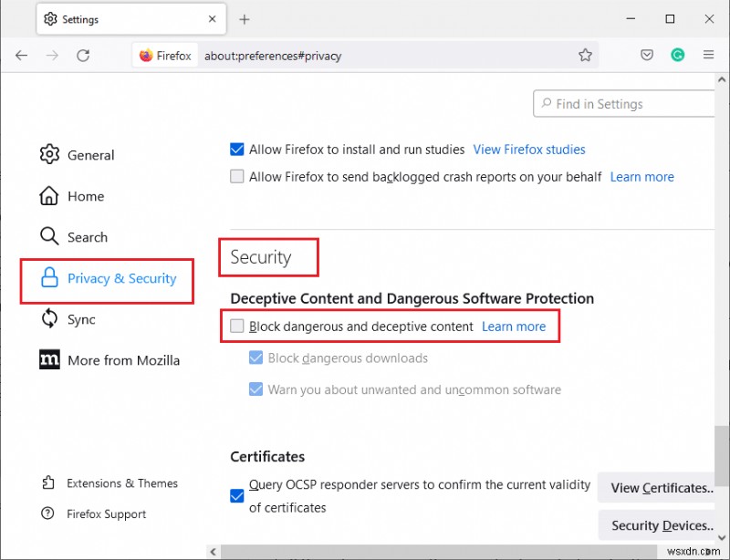The width and height of the screenshot is (730, 560).
Task: Open the Firefox application menu
Action: pos(707,55)
